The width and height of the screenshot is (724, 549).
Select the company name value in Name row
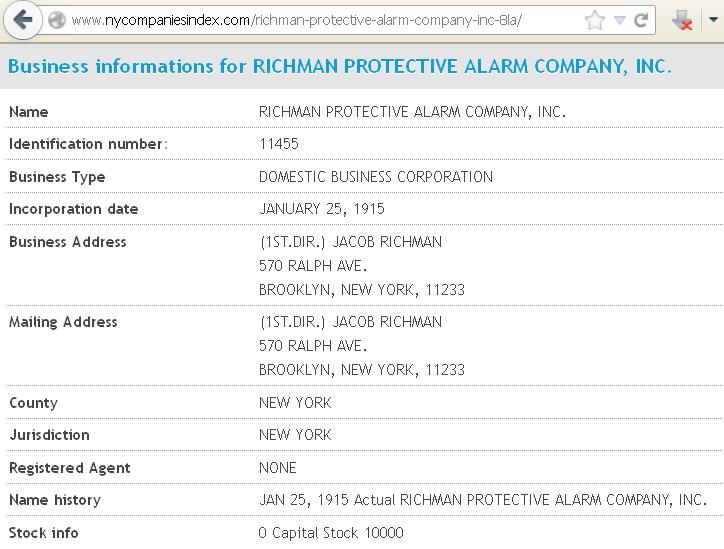click(412, 112)
